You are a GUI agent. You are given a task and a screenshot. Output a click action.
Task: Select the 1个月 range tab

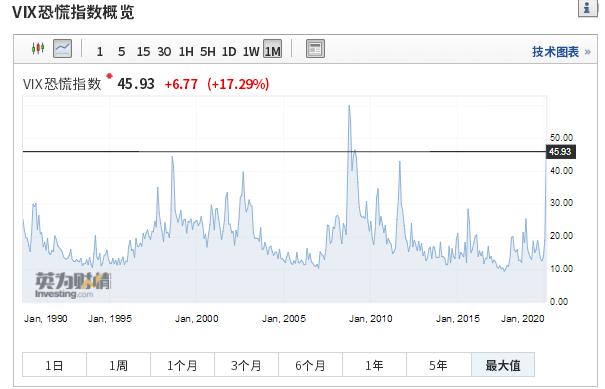pyautogui.click(x=183, y=365)
